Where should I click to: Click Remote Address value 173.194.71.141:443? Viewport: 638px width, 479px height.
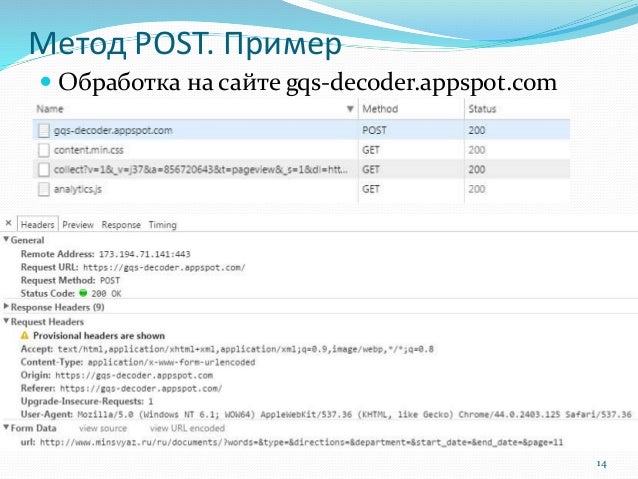pyautogui.click(x=144, y=254)
